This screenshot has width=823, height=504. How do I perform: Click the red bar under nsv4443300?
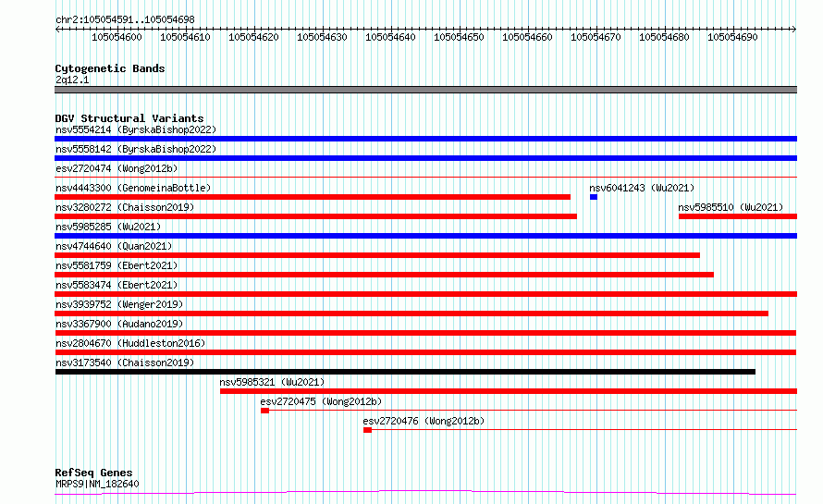[x=313, y=197]
